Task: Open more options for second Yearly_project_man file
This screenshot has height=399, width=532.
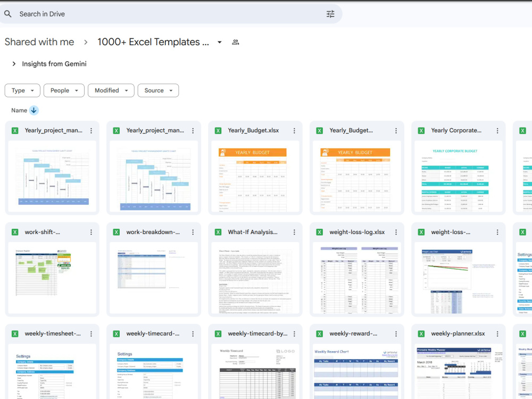Action: click(193, 131)
